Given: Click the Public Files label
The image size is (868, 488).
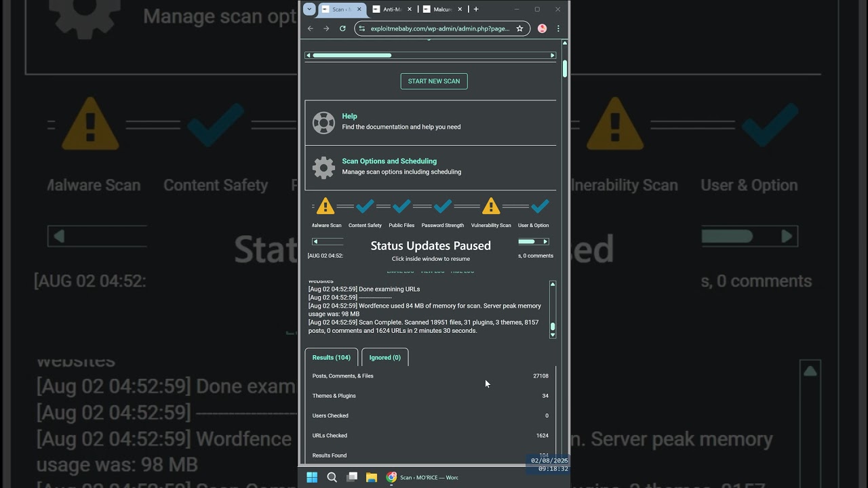Looking at the screenshot, I should pos(401,225).
